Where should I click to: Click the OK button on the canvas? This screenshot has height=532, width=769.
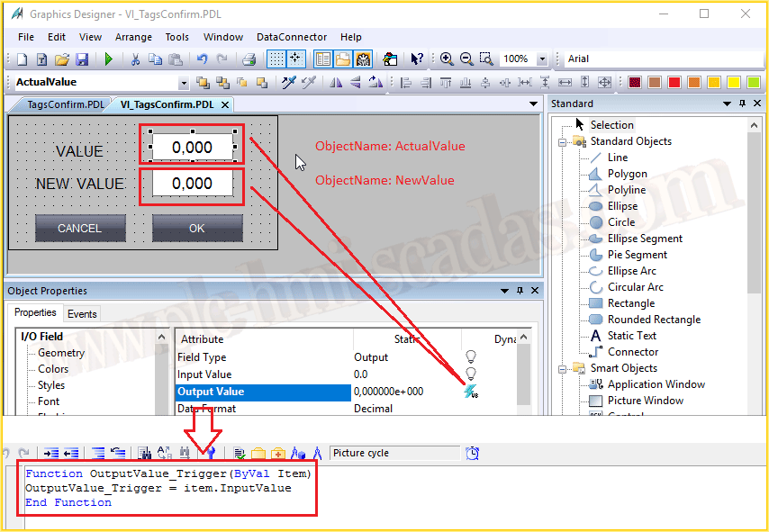pyautogui.click(x=197, y=228)
